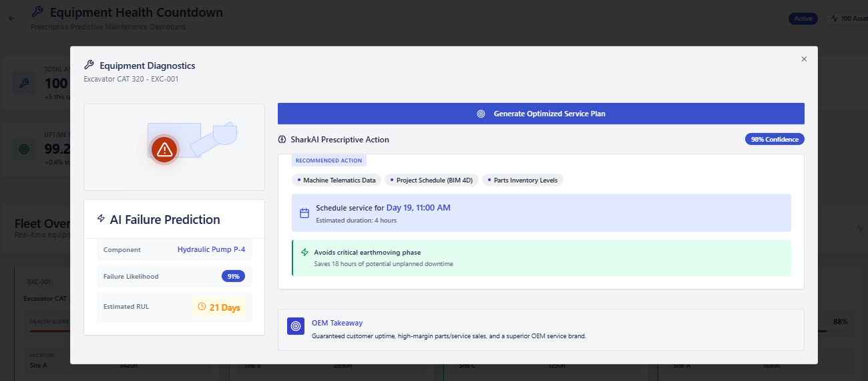
Task: Click Excavator CAT 320 - EXC-001 subtitle
Action: pyautogui.click(x=131, y=79)
